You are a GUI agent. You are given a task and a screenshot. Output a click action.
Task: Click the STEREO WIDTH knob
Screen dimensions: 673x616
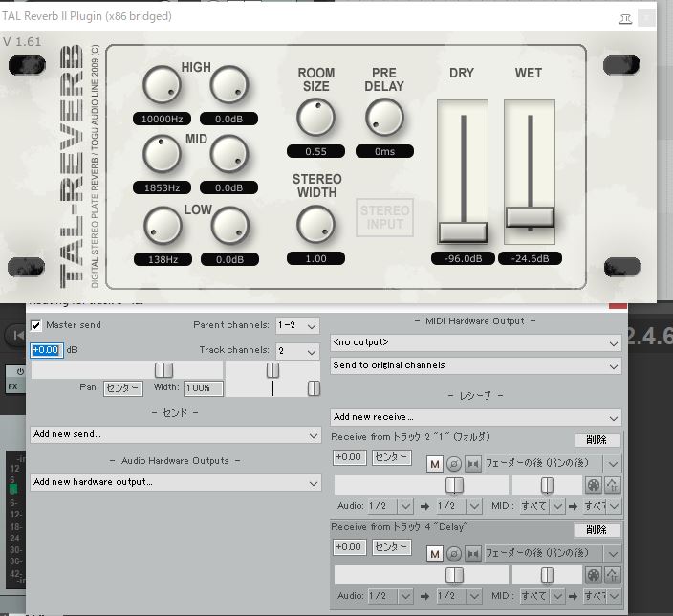click(x=315, y=224)
